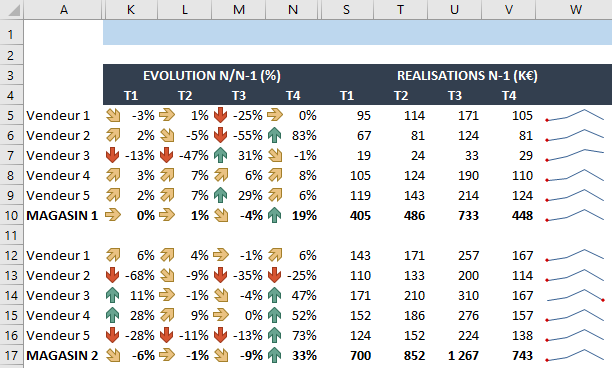
Task: Select row 10 header
Action: pyautogui.click(x=11, y=215)
